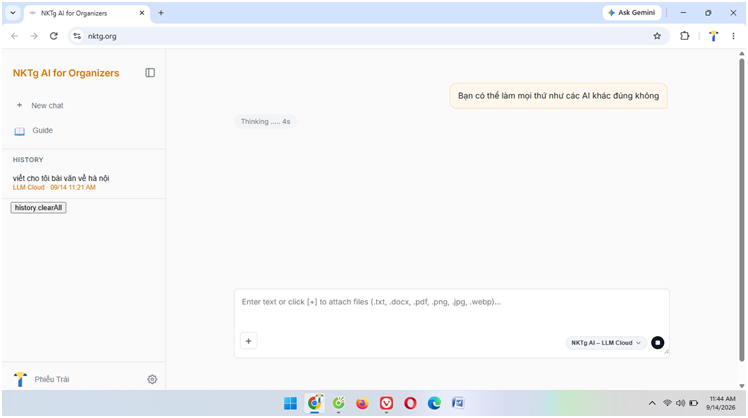Click the NKTg AI for Organizers title
748x418 pixels.
click(x=66, y=73)
